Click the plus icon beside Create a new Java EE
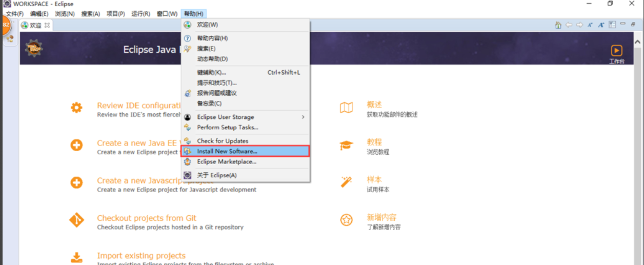Image resolution: width=644 pixels, height=265 pixels. [x=76, y=145]
